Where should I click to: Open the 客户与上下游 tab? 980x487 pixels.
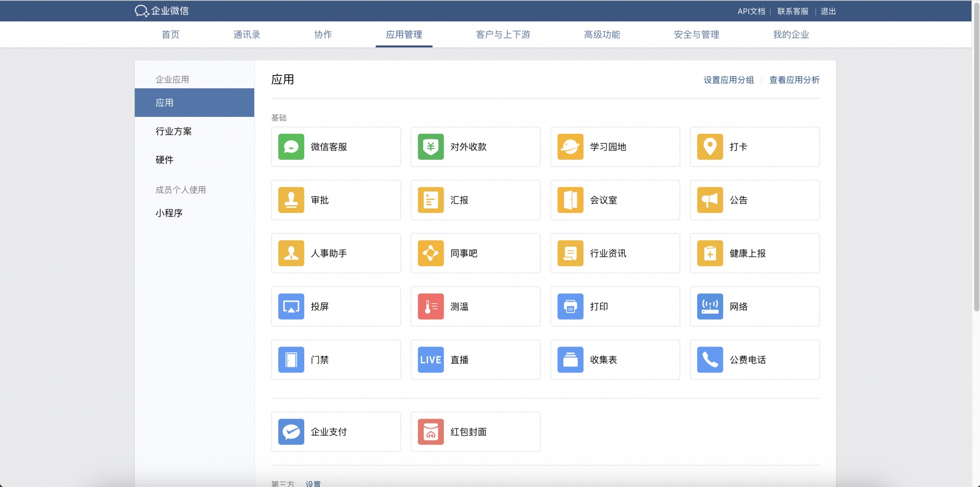[503, 35]
